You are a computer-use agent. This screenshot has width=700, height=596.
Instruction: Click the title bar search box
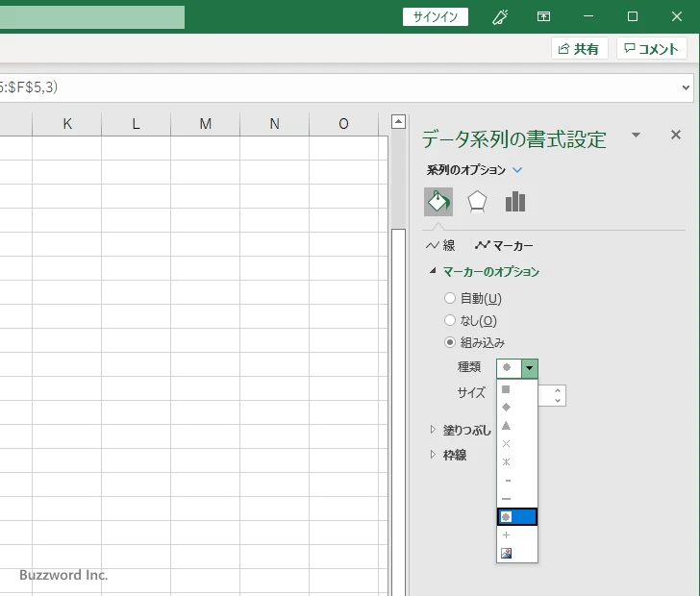point(92,17)
